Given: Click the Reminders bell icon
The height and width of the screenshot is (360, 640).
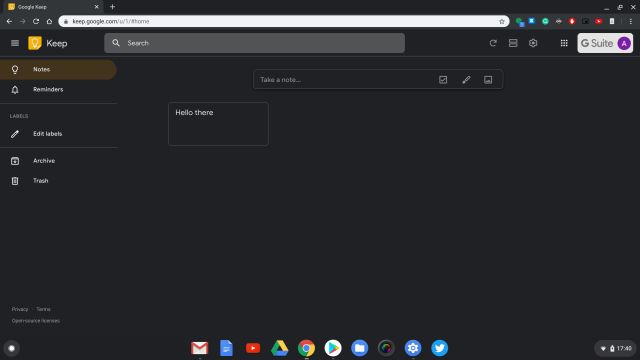Looking at the screenshot, I should coord(15,90).
